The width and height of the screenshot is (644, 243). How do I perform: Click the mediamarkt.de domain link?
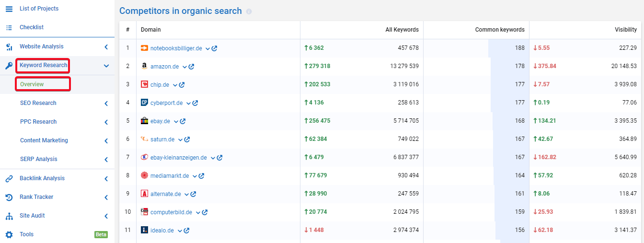[x=170, y=176]
